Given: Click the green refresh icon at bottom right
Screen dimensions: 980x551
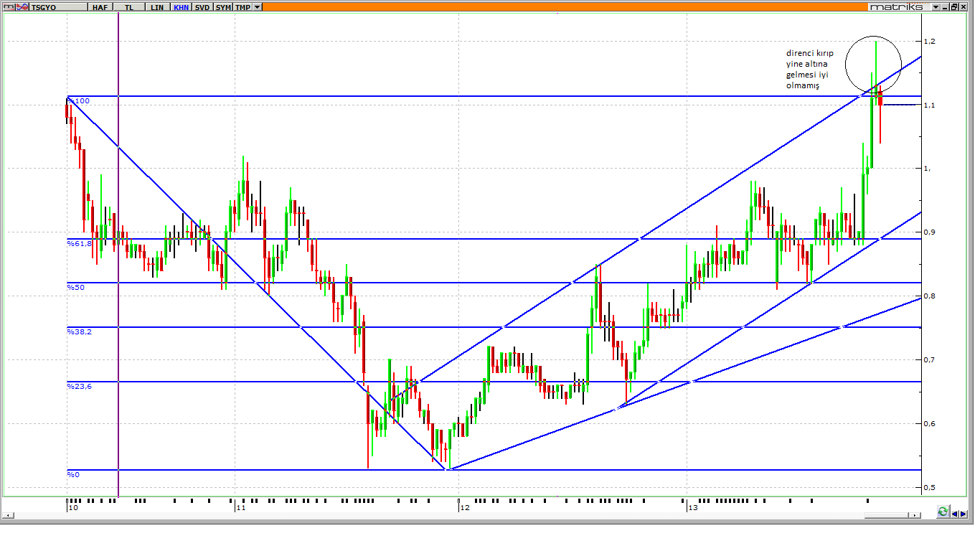Looking at the screenshot, I should pos(942,512).
